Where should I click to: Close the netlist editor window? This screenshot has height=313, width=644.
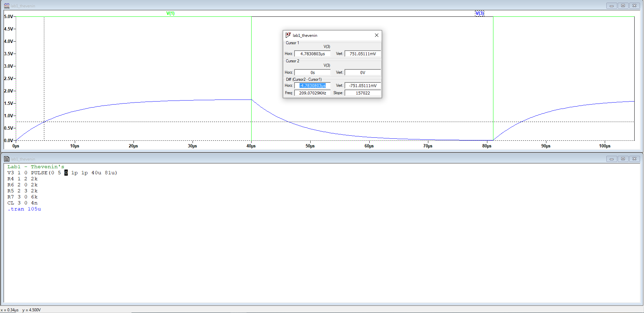coord(634,159)
